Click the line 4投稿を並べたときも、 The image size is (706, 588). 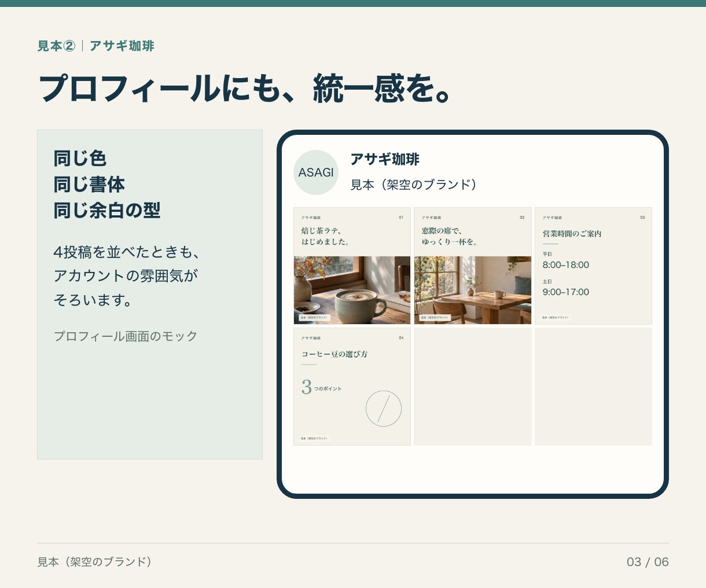click(x=127, y=252)
